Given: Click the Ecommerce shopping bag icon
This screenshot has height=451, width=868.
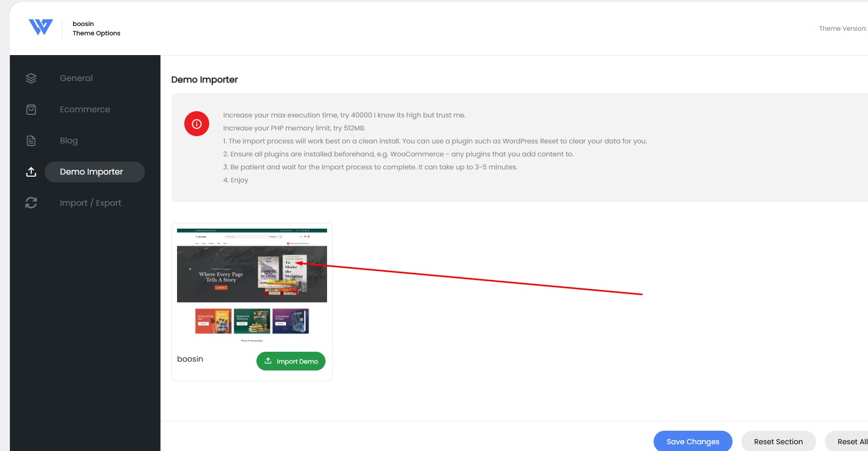Looking at the screenshot, I should pos(31,110).
